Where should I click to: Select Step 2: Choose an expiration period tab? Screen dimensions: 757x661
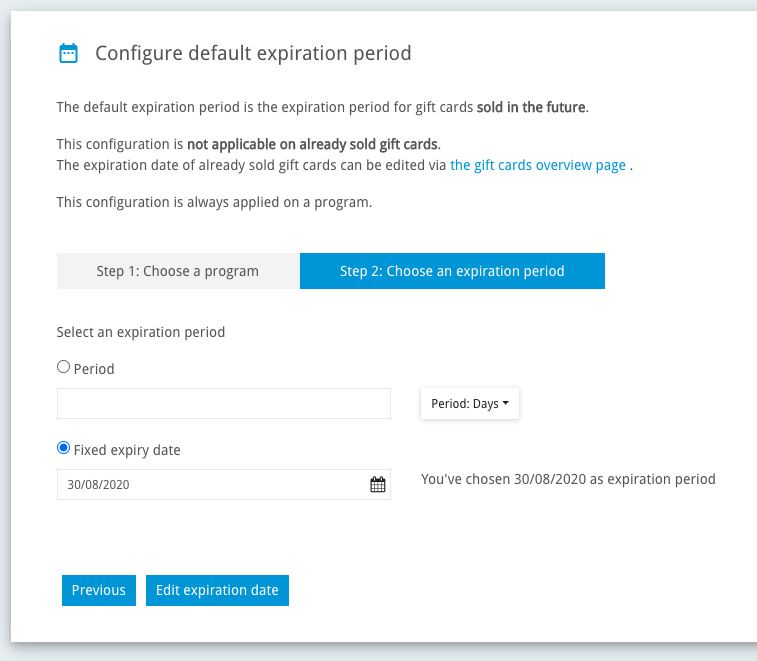452,271
